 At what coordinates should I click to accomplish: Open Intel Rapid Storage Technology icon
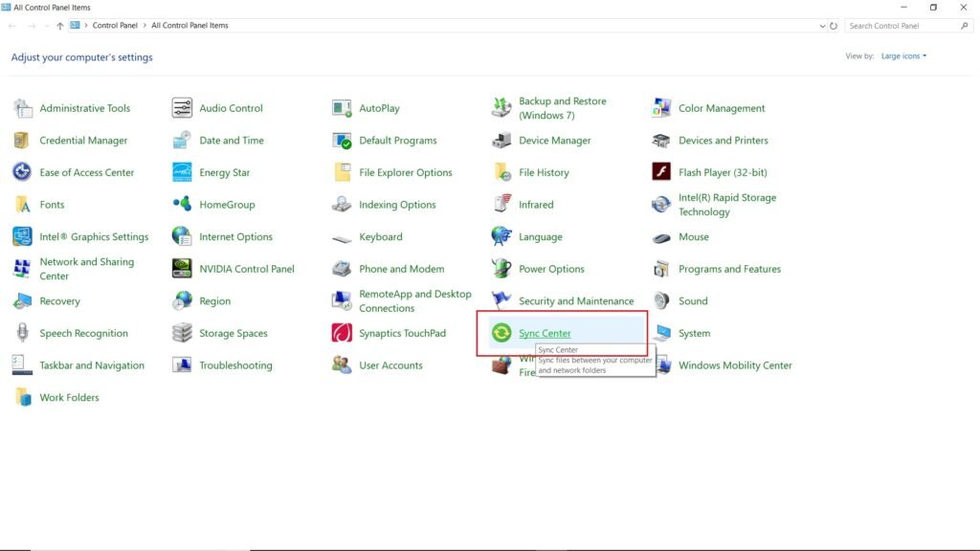661,205
